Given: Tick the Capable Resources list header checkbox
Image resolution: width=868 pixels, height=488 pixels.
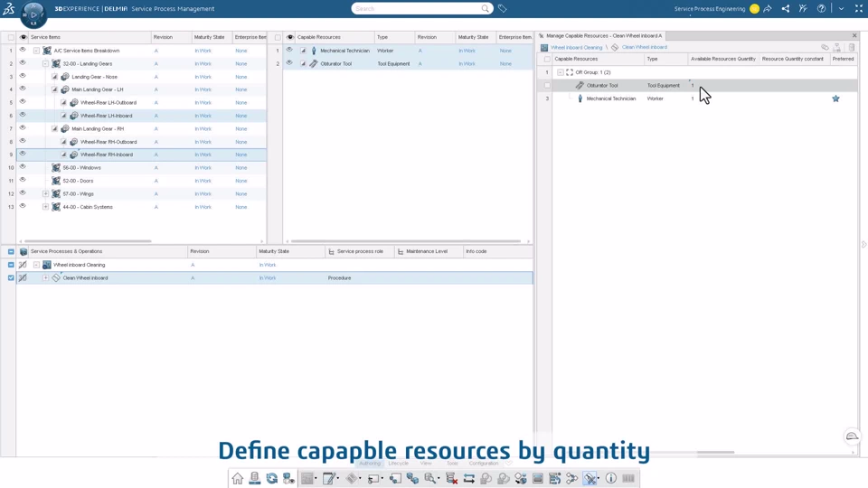Looking at the screenshot, I should pyautogui.click(x=278, y=37).
